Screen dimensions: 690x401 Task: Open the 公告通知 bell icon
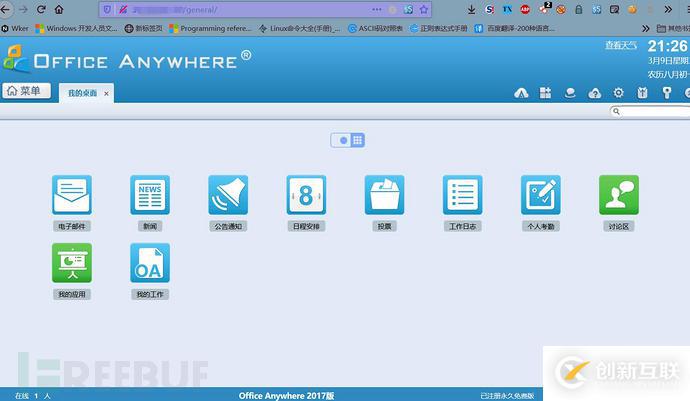click(x=228, y=195)
